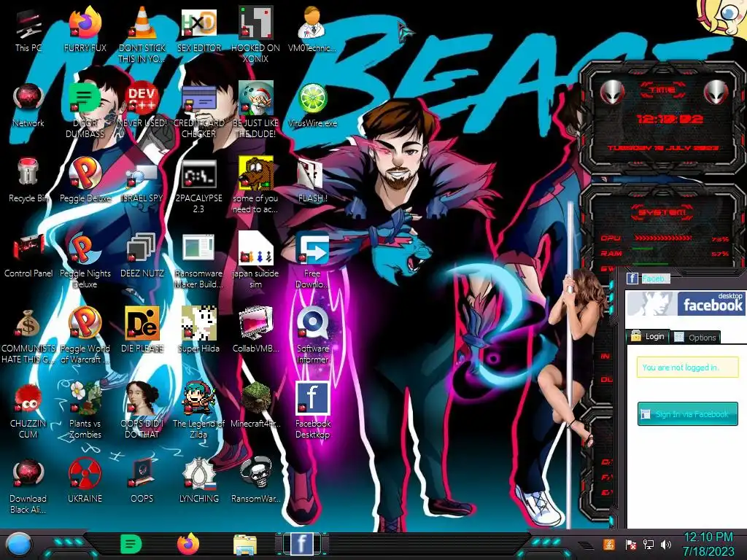Viewport: 747px width, 560px height.
Task: Open DI FOR DUMBASS green icon
Action: 85,111
